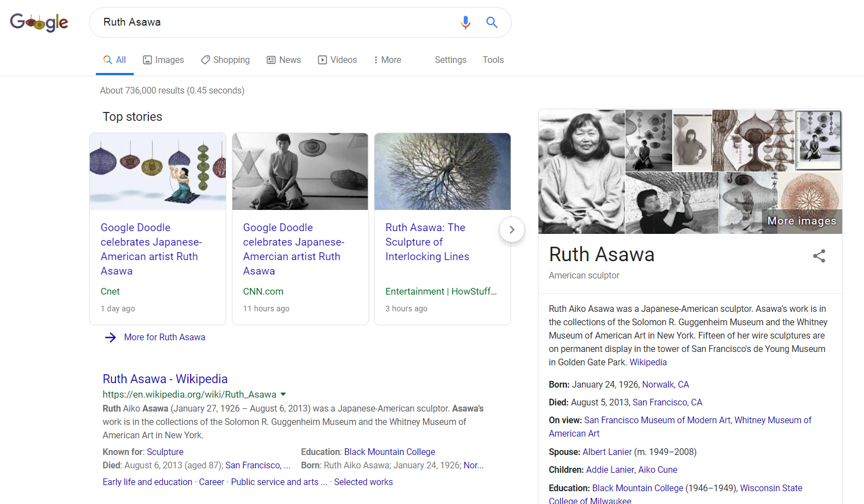864x504 pixels.
Task: Click San Francisco link in Wikipedia result
Action: (258, 465)
